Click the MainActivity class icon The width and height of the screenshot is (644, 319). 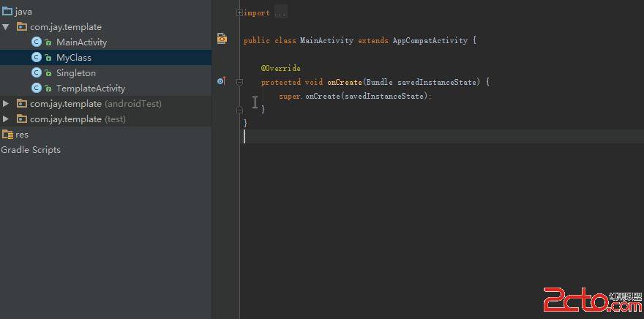(37, 42)
